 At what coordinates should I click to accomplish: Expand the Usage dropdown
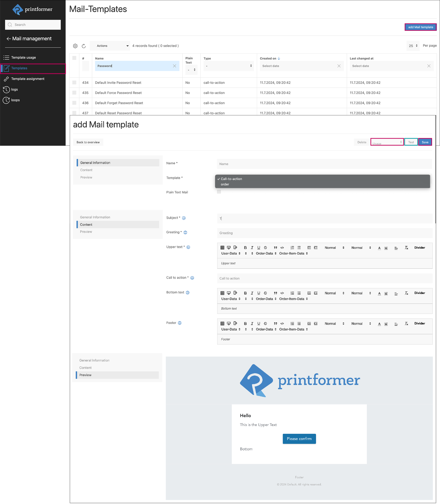pyautogui.click(x=387, y=142)
